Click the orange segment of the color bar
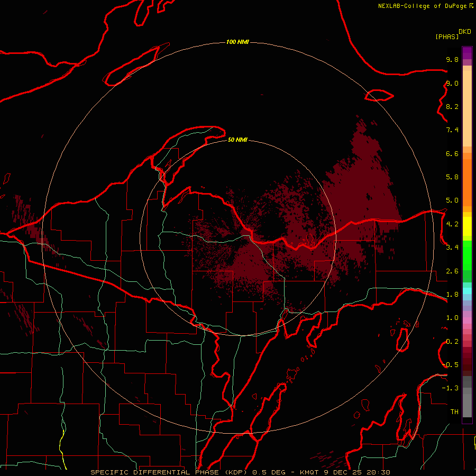The width and height of the screenshot is (476, 476). click(467, 182)
